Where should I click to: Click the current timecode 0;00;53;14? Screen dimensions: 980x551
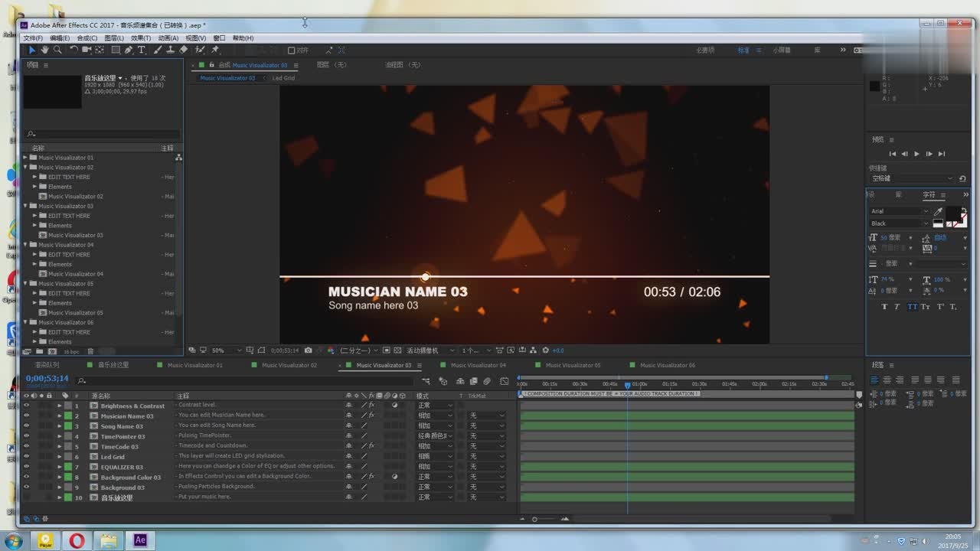47,378
